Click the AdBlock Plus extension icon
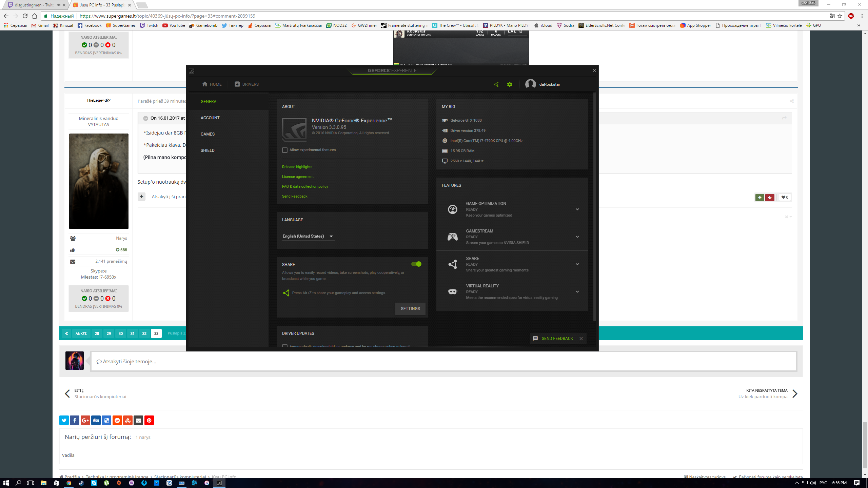This screenshot has width=868, height=488. (x=851, y=16)
